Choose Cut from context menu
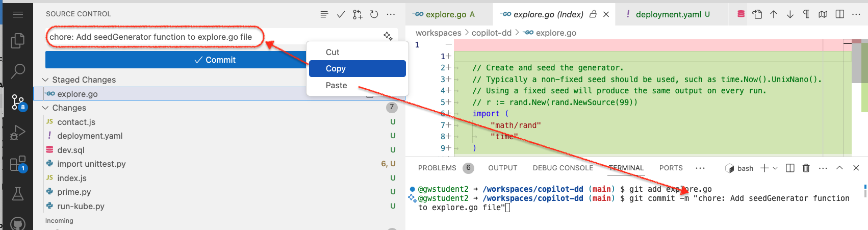 point(358,52)
